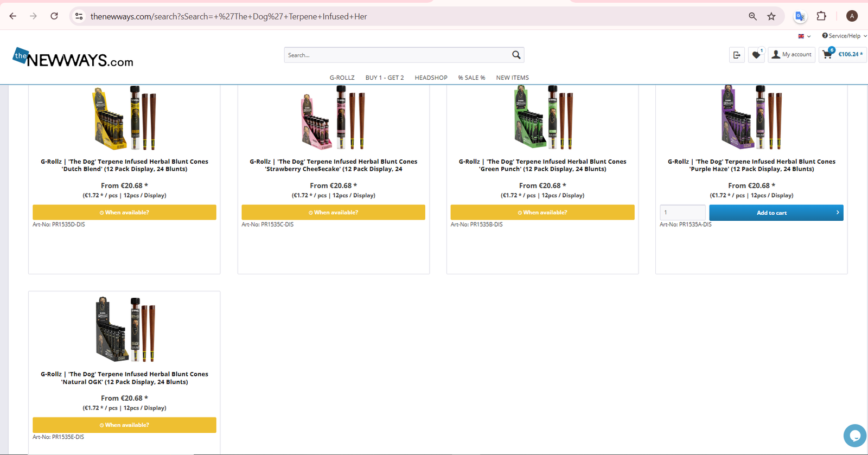868x455 pixels.
Task: Click the Purple Haze quantity field
Action: [x=682, y=213]
